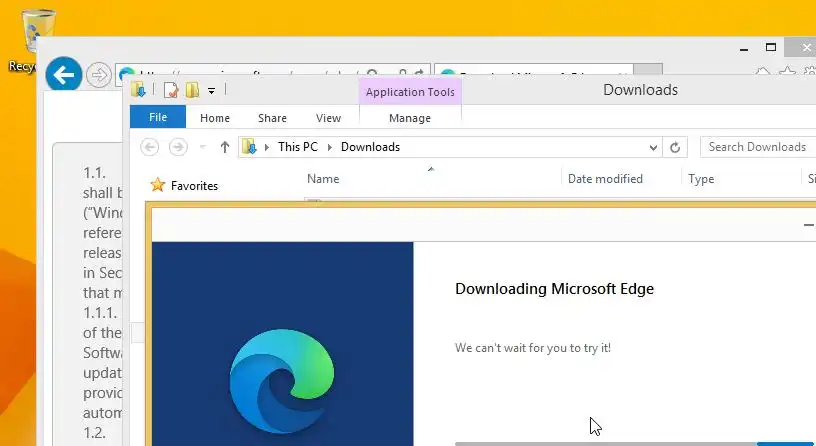
Task: Go back in the Downloads Explorer window
Action: click(x=149, y=147)
